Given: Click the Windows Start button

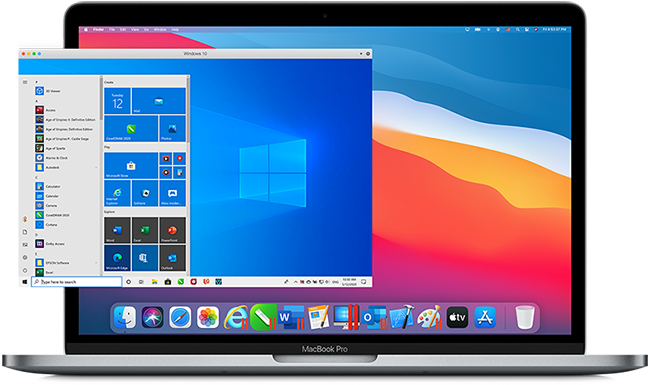Looking at the screenshot, I should 24,282.
